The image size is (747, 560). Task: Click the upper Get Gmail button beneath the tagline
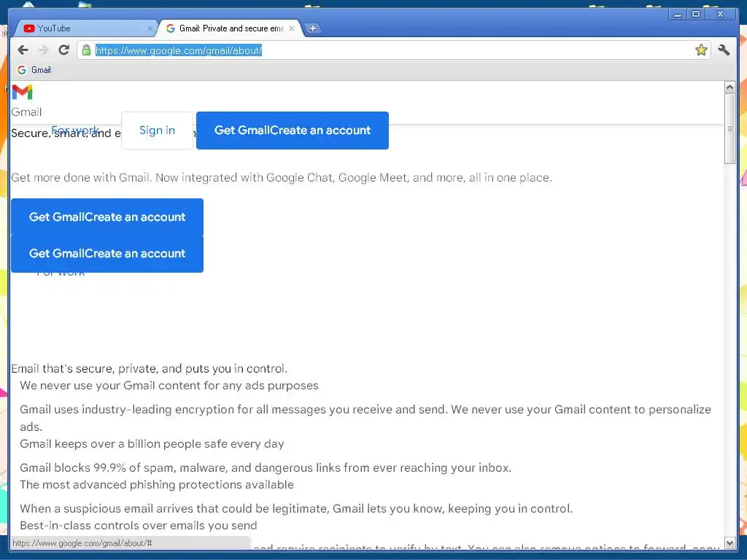click(107, 217)
